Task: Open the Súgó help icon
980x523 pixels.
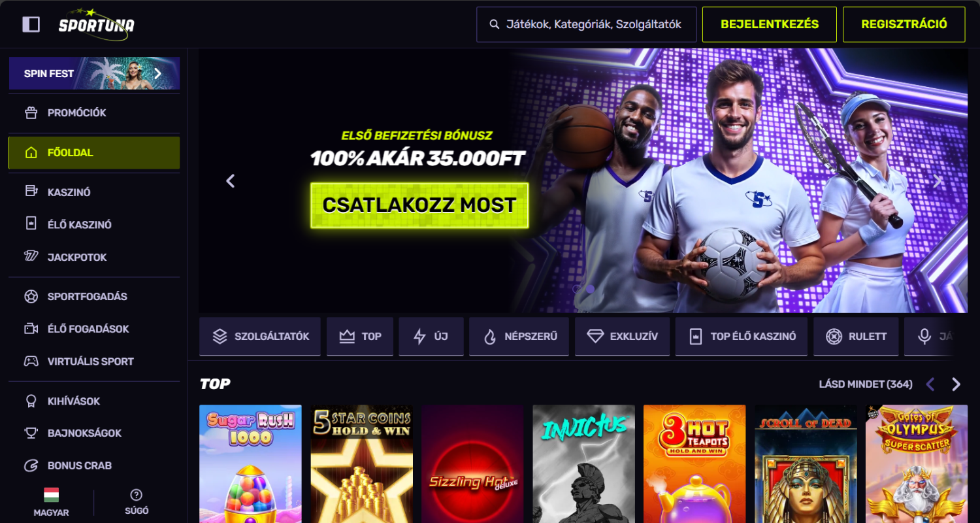Action: tap(137, 495)
